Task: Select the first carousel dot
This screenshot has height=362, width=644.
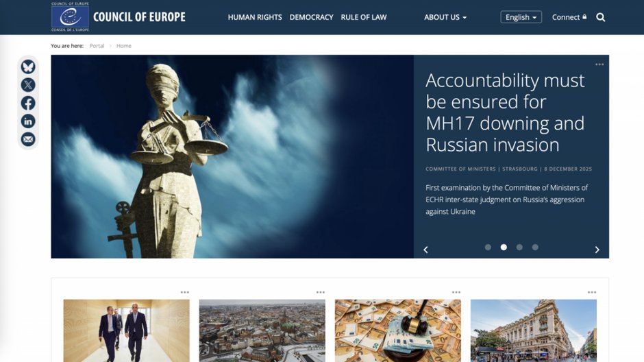Action: click(x=488, y=248)
